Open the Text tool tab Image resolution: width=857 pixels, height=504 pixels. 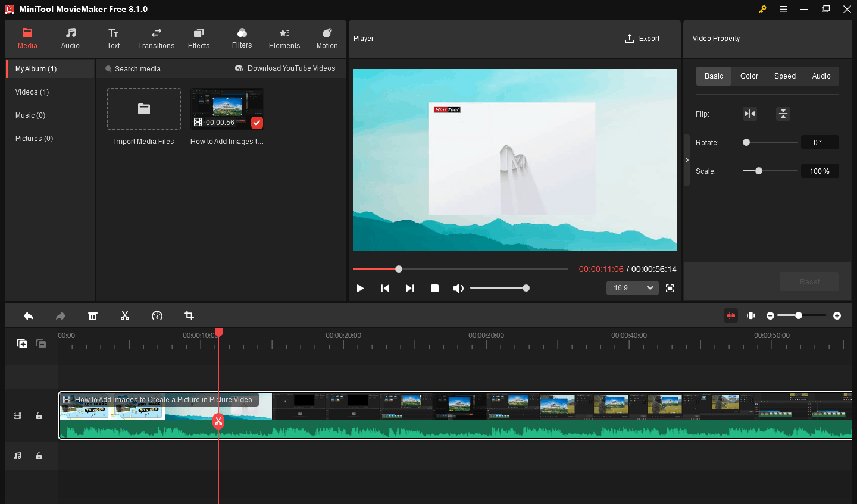click(x=113, y=39)
